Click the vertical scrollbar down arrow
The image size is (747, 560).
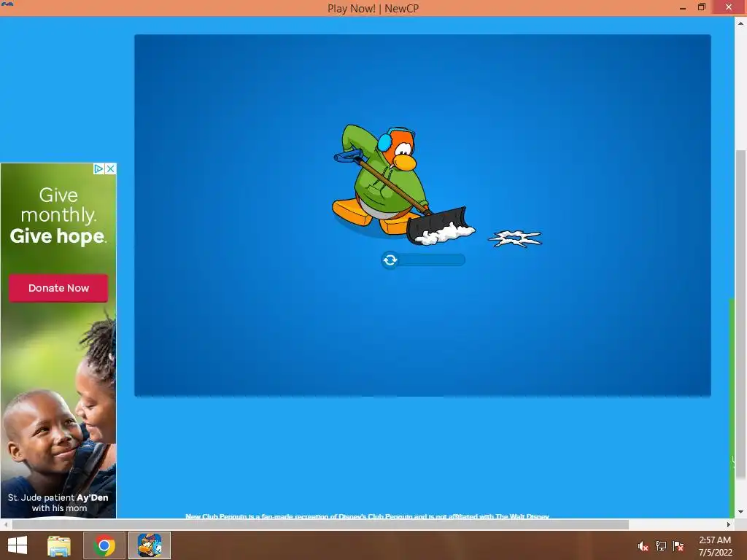tap(740, 512)
